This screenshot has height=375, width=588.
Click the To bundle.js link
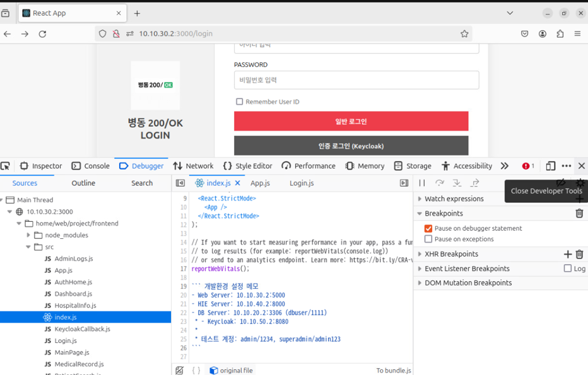click(x=394, y=371)
